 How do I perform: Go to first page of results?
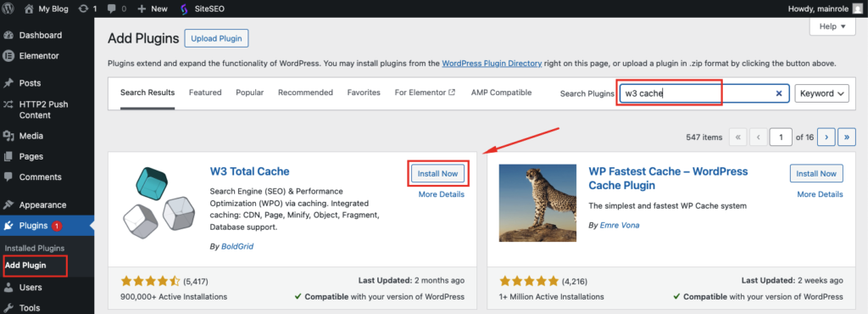point(737,137)
